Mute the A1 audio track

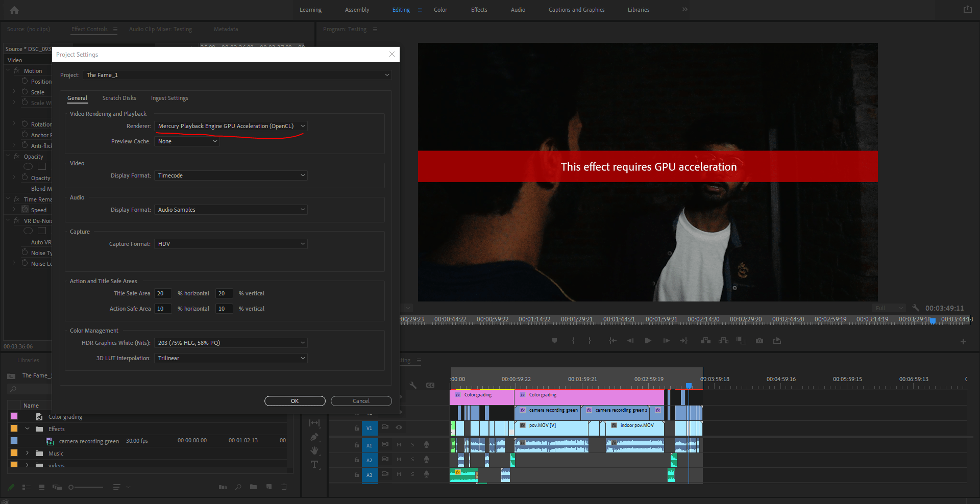399,445
